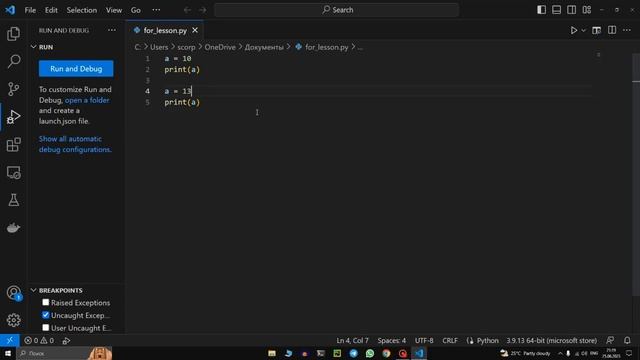
Task: Go back with the navigation arrow
Action: tap(187, 10)
